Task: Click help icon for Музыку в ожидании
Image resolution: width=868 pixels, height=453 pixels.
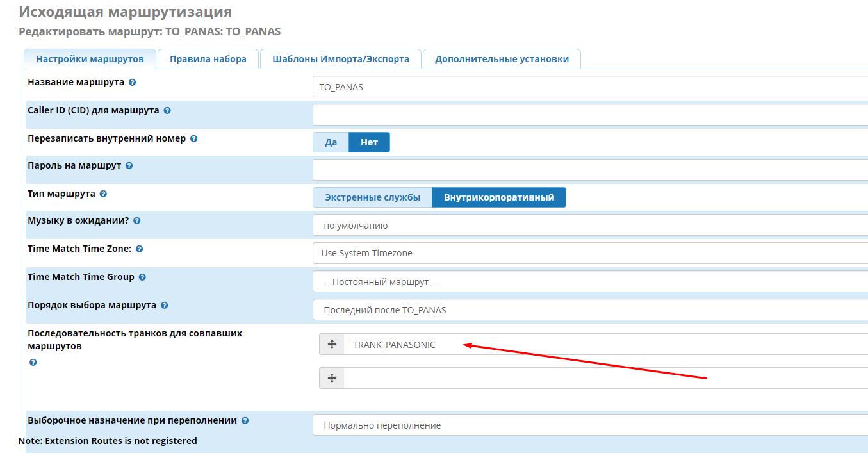Action: pyautogui.click(x=136, y=221)
